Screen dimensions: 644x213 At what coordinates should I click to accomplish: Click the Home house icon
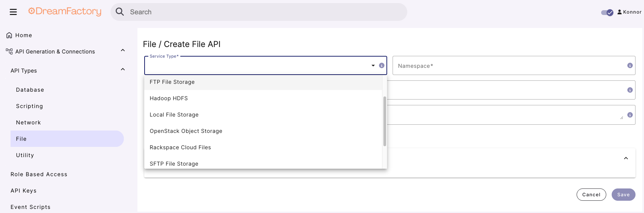click(9, 35)
